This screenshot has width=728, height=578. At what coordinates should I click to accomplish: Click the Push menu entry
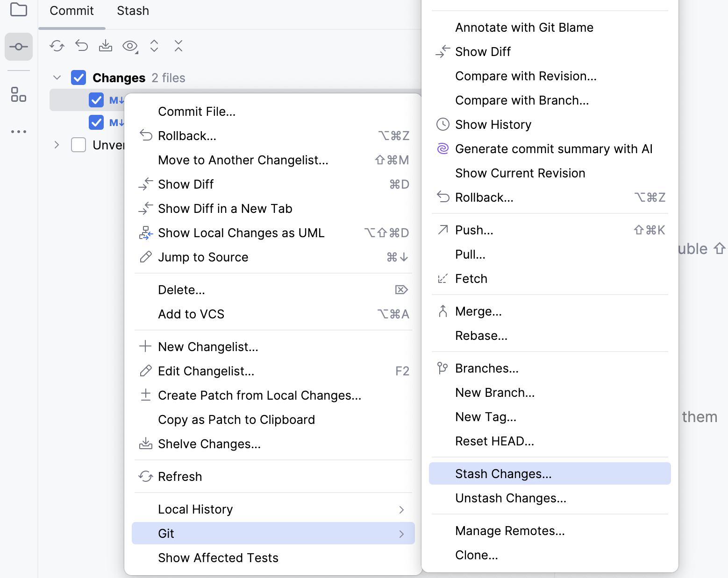[x=474, y=230]
